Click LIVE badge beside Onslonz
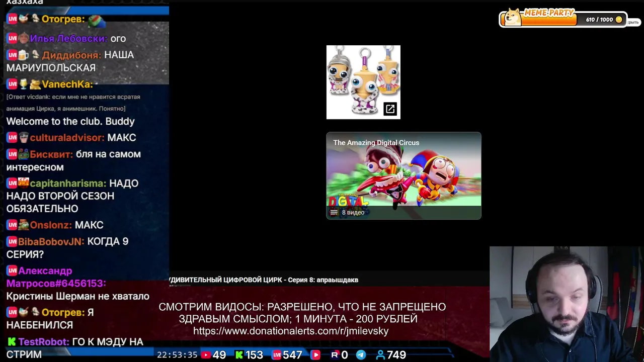 [12, 225]
